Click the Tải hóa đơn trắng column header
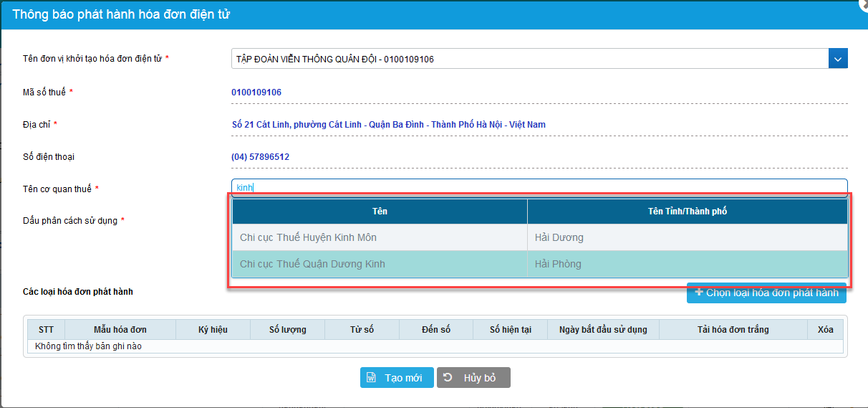This screenshot has height=408, width=868. [x=733, y=329]
